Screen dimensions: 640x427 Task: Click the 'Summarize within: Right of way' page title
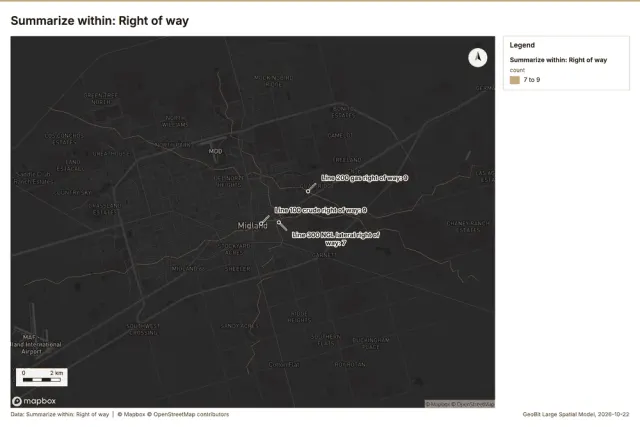tap(100, 21)
